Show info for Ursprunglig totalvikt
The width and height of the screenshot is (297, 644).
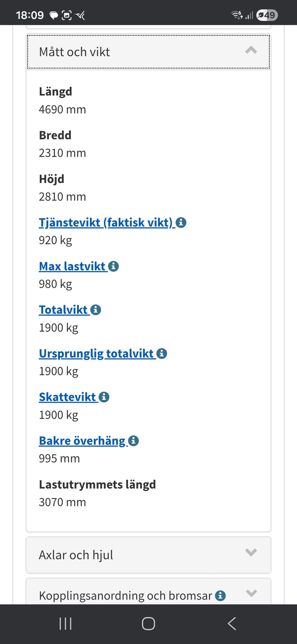(x=161, y=354)
